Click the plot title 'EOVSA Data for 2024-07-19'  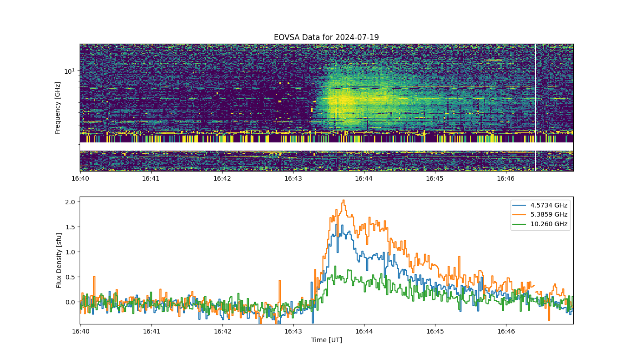326,37
